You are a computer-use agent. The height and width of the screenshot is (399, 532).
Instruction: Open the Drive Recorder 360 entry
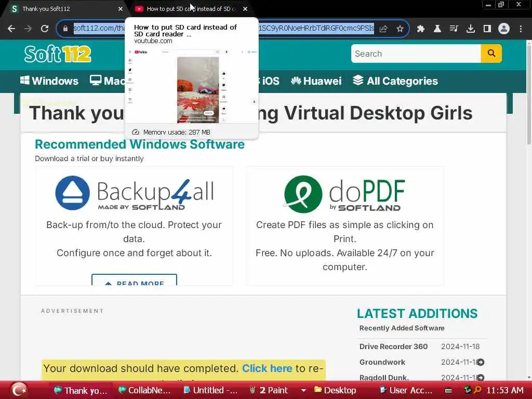click(393, 347)
